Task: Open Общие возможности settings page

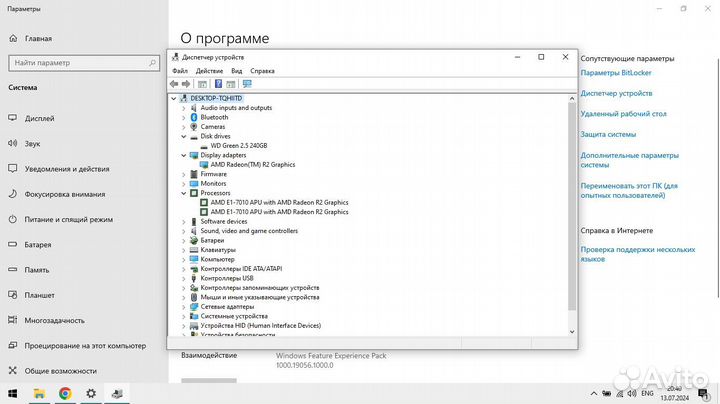Action: (x=60, y=371)
